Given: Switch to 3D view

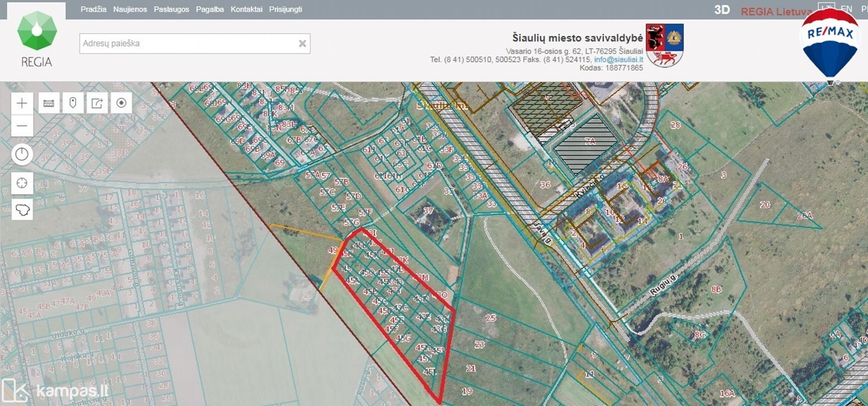Looking at the screenshot, I should [722, 10].
